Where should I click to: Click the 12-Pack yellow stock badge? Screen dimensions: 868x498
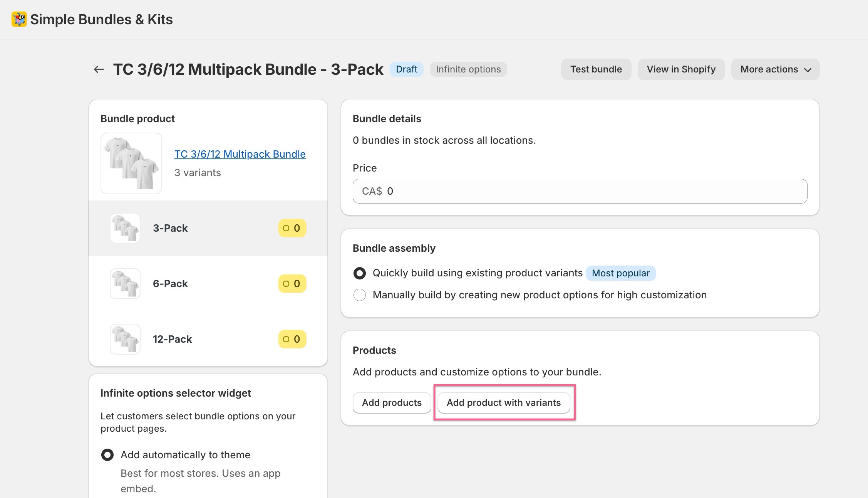[x=292, y=339]
